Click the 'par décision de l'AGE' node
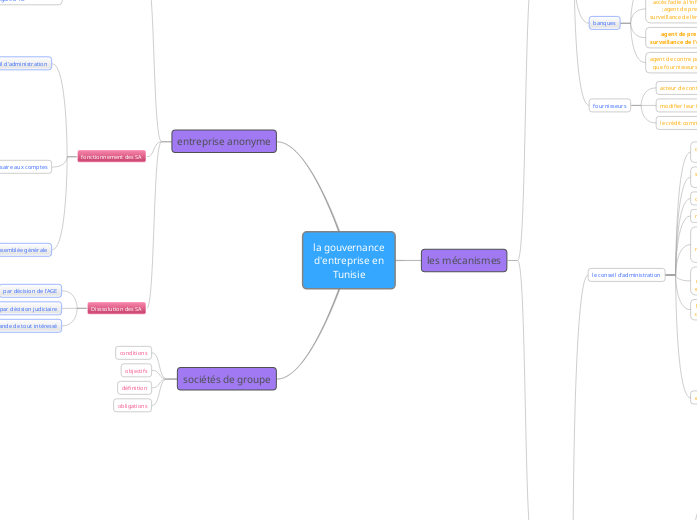Screen dimensions: 697x520 point(30,291)
